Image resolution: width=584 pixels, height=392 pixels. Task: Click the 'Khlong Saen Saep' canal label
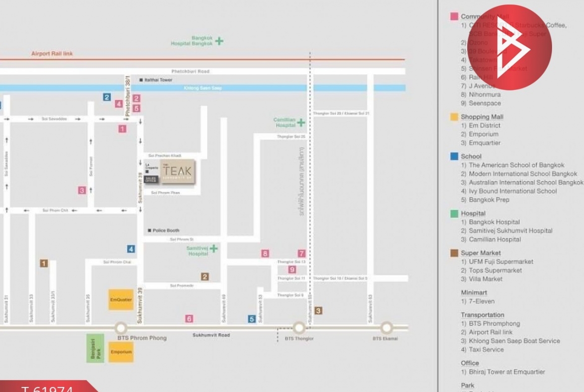point(203,88)
